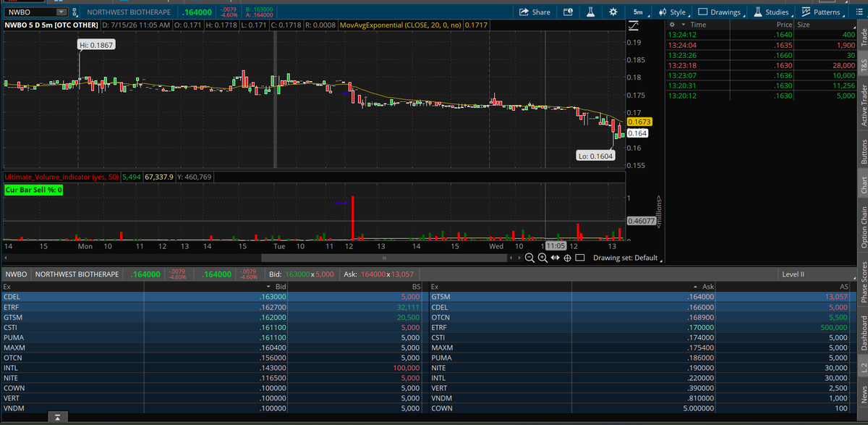This screenshot has height=425, width=868.
Task: Click the Level II label
Action: (x=793, y=274)
